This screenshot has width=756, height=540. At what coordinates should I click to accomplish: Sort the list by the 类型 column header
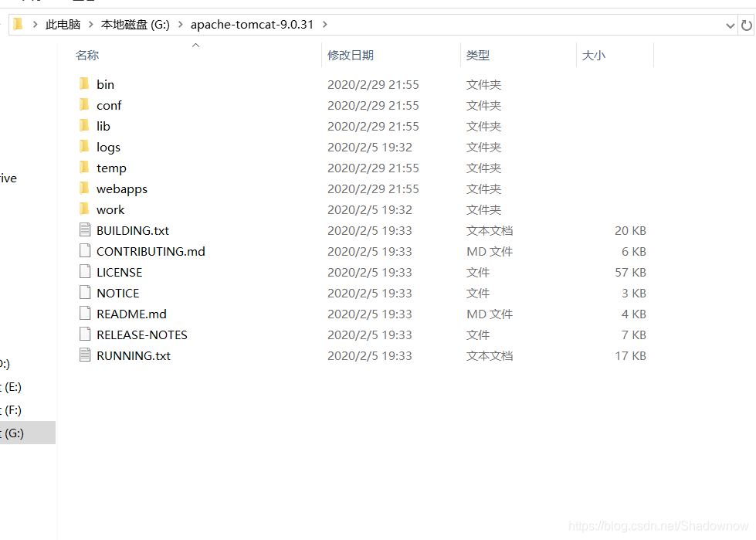click(x=478, y=55)
